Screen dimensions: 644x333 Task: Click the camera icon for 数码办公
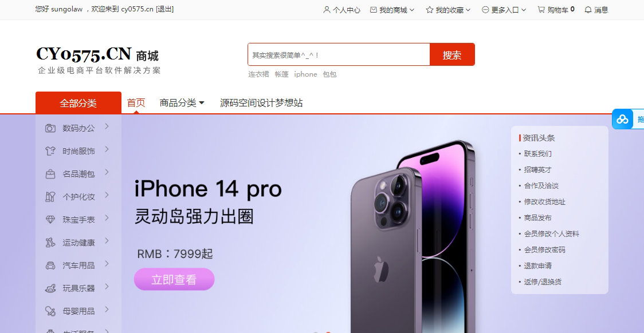(x=50, y=128)
